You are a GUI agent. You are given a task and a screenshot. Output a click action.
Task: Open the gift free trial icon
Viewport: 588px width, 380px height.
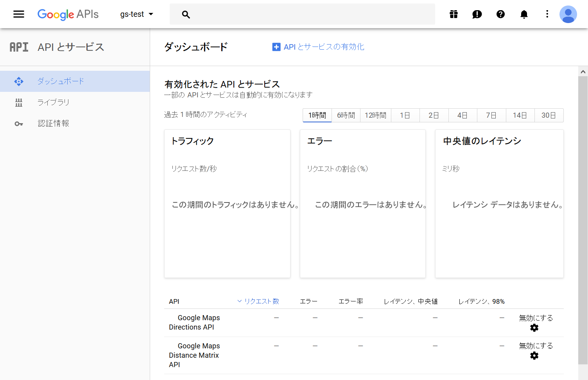454,14
